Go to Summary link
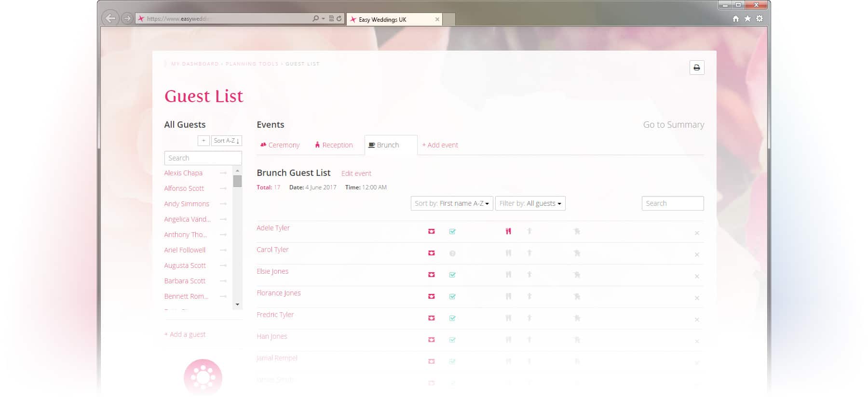 click(x=674, y=125)
